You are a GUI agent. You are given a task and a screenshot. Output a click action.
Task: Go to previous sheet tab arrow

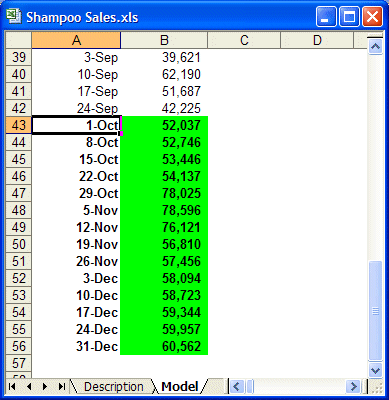[29, 387]
